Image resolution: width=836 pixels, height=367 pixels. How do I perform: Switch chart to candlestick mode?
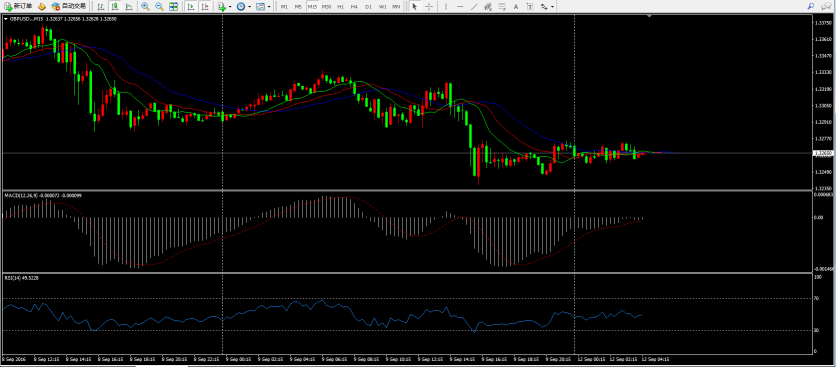tap(115, 6)
